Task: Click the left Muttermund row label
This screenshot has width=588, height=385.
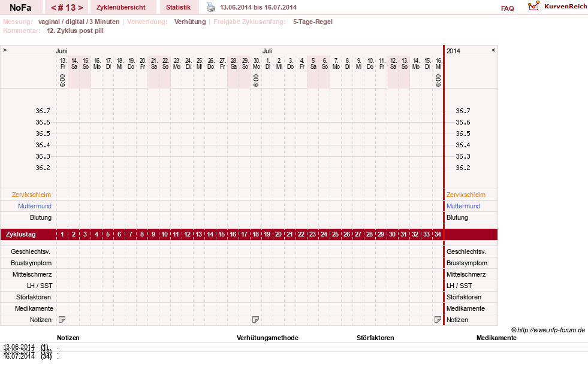Action: pyautogui.click(x=35, y=206)
